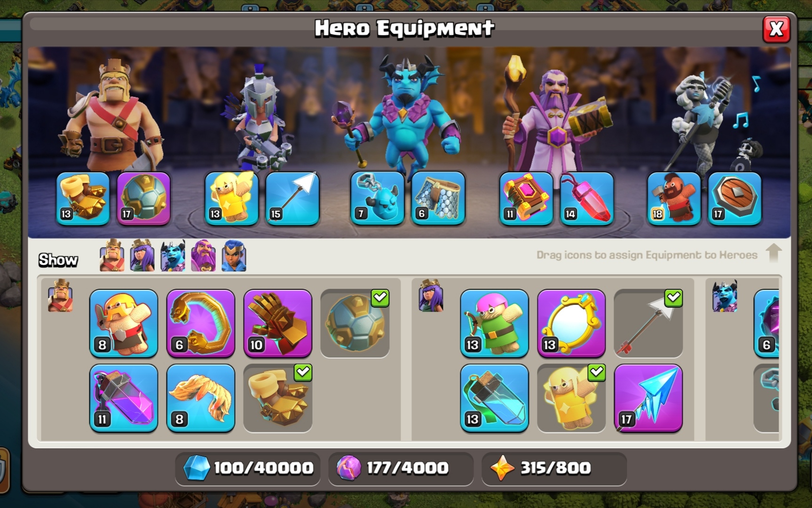Click the equipped Healer Puppet with checkmark
Image resolution: width=812 pixels, height=508 pixels.
click(x=571, y=398)
